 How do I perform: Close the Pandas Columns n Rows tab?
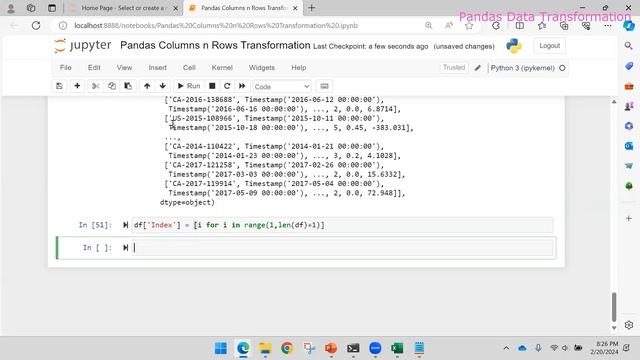296,8
